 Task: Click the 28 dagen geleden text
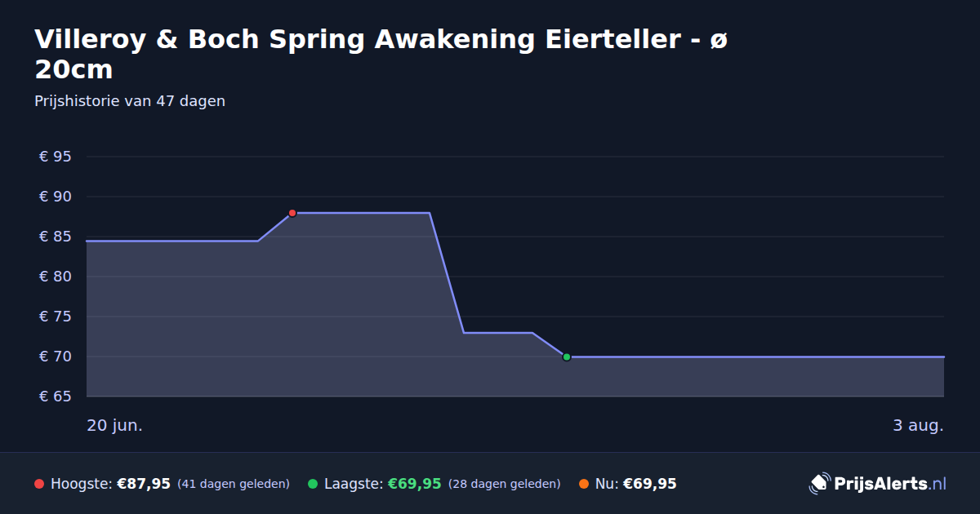point(505,484)
